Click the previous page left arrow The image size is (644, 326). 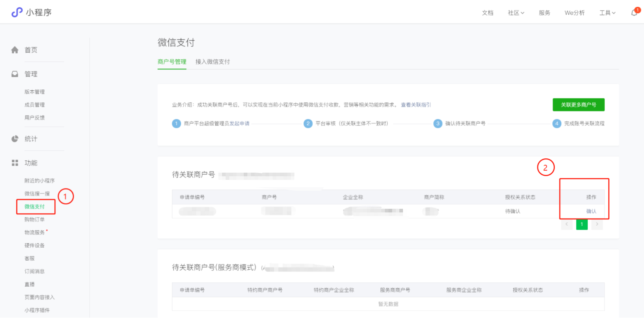[x=567, y=224]
